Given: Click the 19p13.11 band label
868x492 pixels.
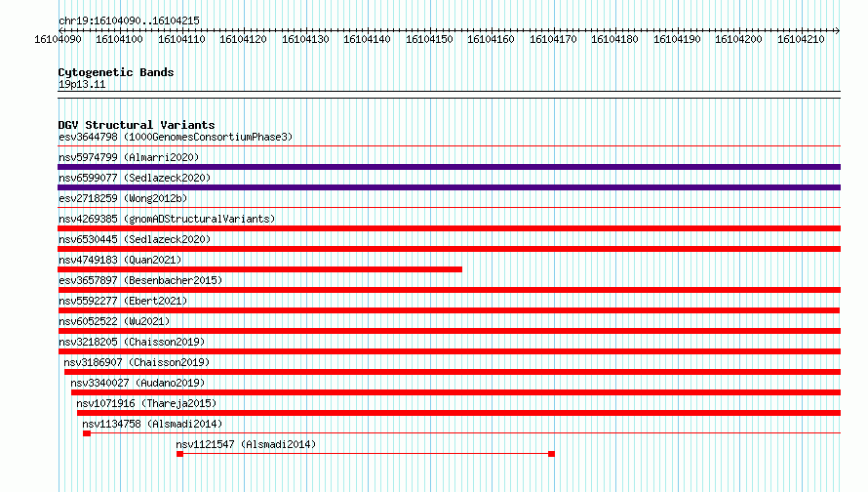Looking at the screenshot, I should 82,84.
